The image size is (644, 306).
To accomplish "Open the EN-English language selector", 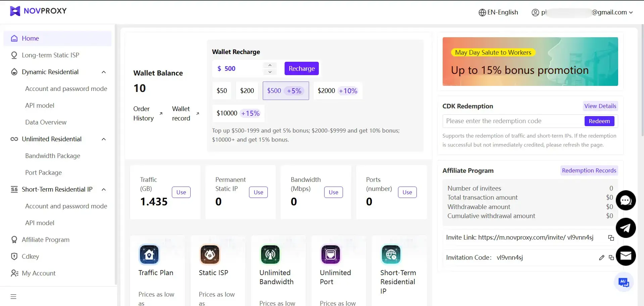I will [498, 12].
